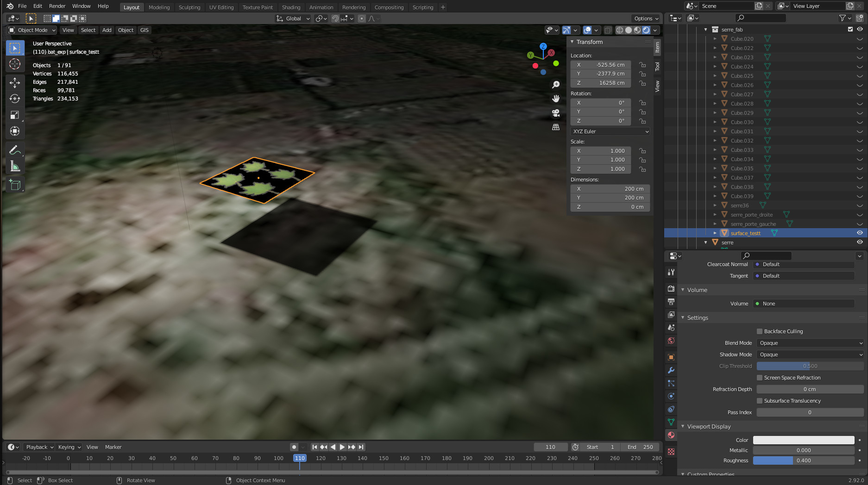Image resolution: width=868 pixels, height=485 pixels.
Task: Collapse the Volume panel
Action: (x=683, y=290)
